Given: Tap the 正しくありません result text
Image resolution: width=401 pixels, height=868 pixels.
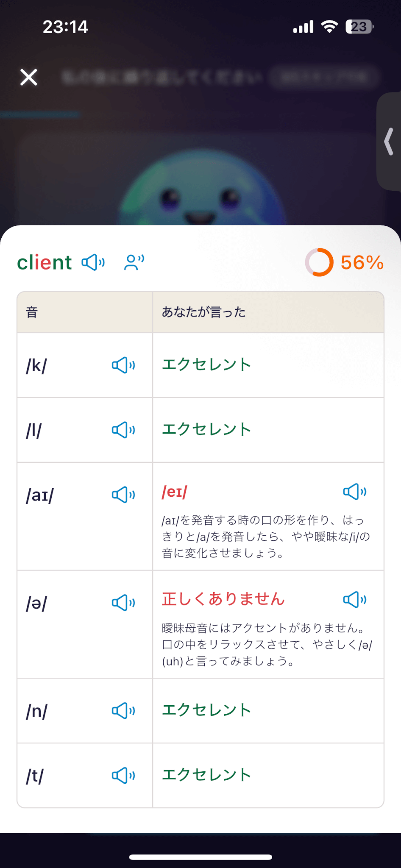Looking at the screenshot, I should pos(223,599).
